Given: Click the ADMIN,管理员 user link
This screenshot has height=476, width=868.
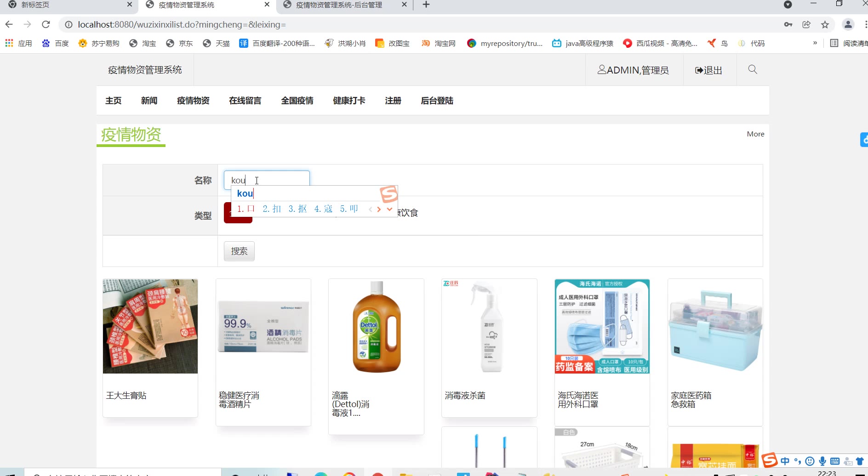Looking at the screenshot, I should click(633, 70).
